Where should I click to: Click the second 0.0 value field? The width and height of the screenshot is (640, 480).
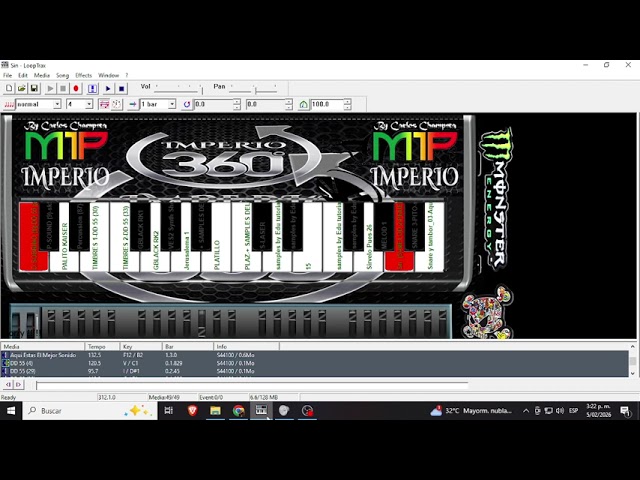[265, 104]
